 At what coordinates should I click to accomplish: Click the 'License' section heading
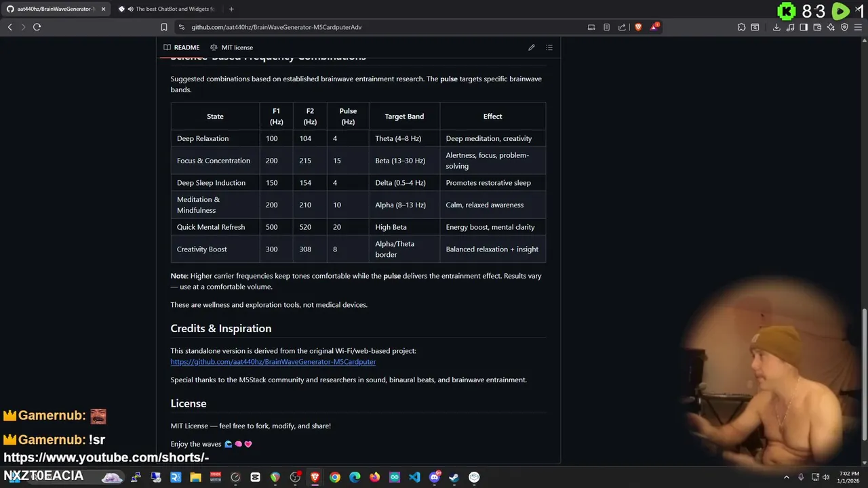pos(189,403)
